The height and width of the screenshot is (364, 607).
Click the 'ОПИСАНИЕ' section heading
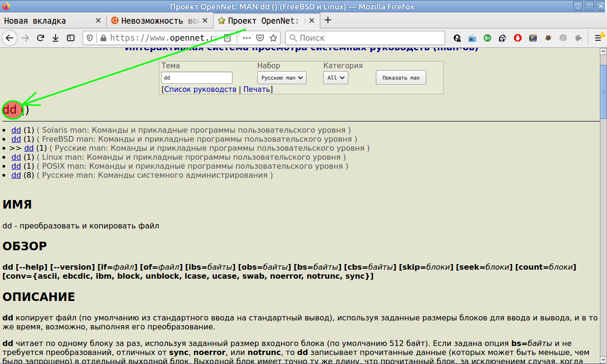39,297
